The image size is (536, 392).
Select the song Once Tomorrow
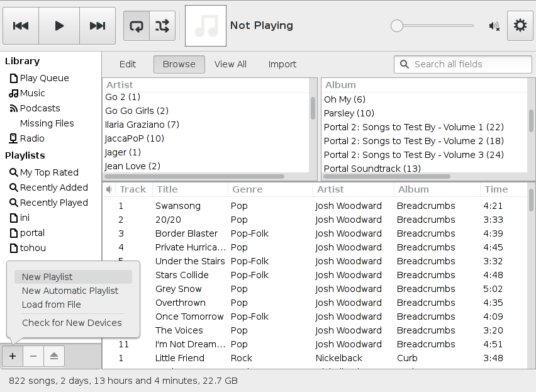coord(315,316)
